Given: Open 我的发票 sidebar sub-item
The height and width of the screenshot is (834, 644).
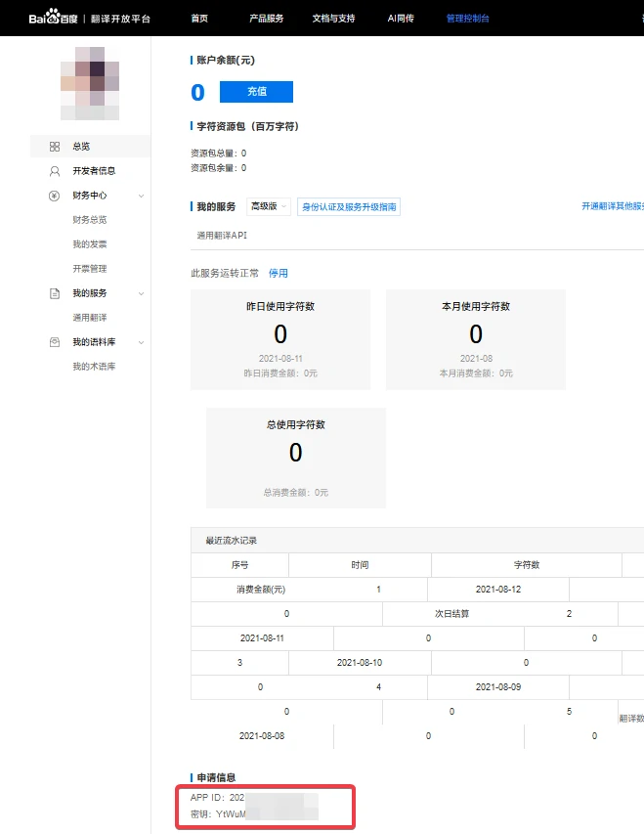Looking at the screenshot, I should pyautogui.click(x=90, y=244).
